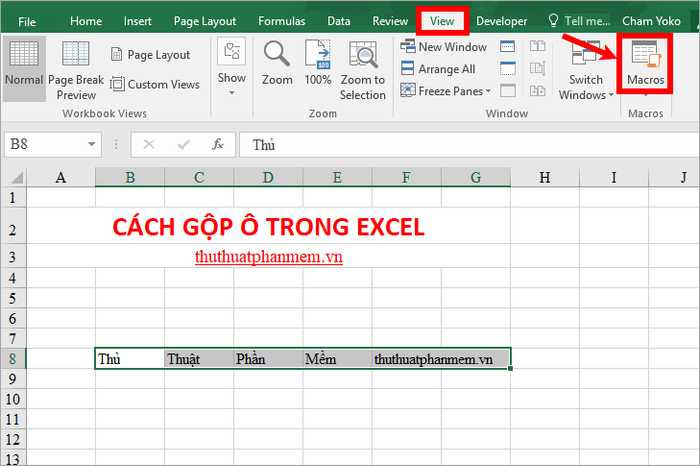The image size is (700, 466).
Task: Click cell C8 containing Thuật
Action: point(199,358)
